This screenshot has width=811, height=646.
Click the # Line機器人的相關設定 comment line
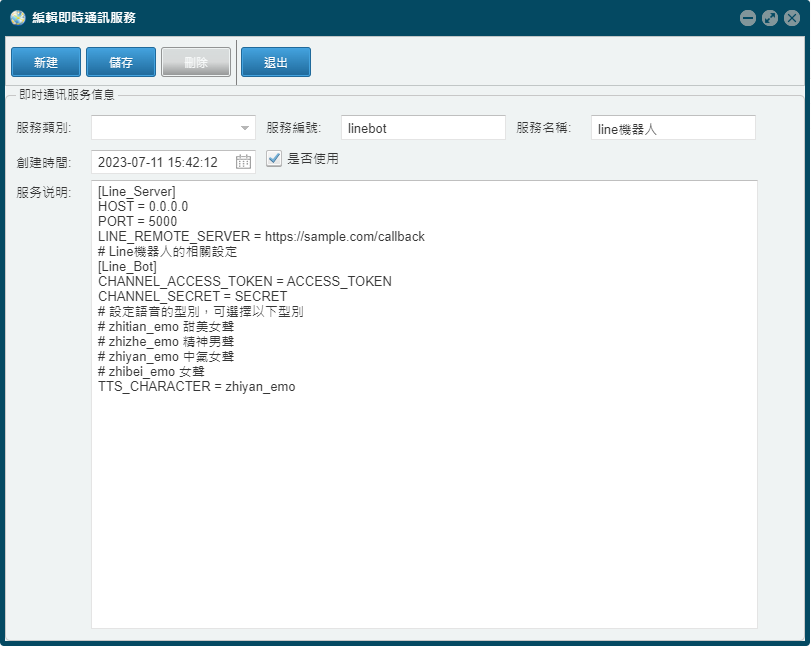167,251
